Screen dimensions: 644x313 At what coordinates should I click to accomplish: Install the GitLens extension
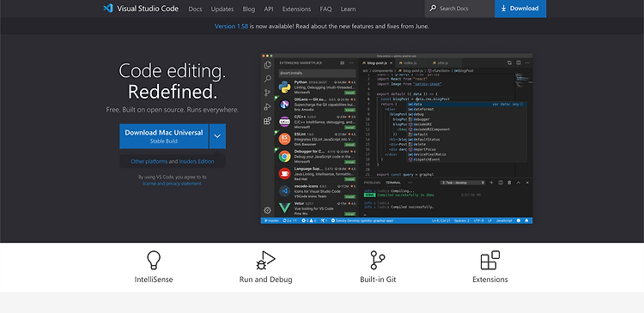350,110
